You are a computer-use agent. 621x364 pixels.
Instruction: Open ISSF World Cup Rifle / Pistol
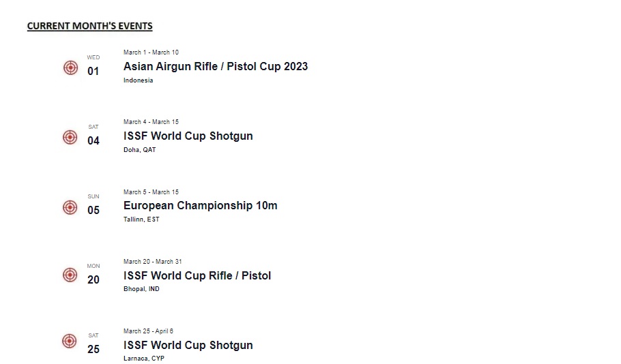point(197,275)
